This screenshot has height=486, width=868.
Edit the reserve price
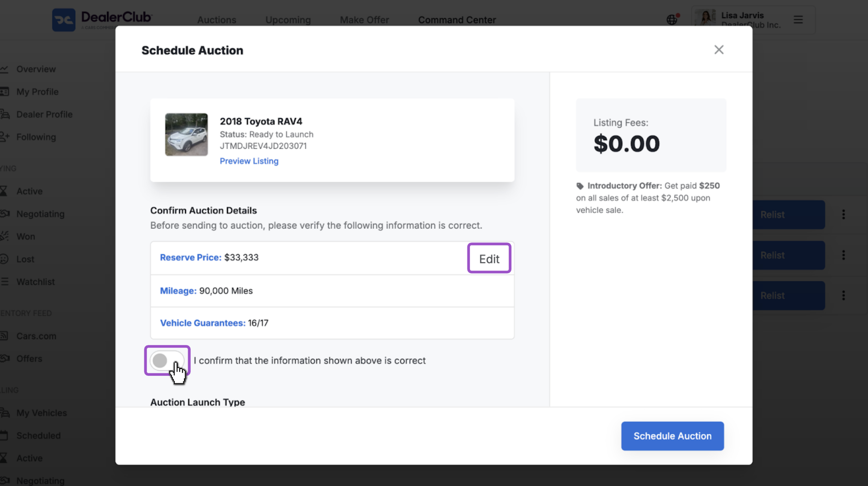(x=489, y=259)
